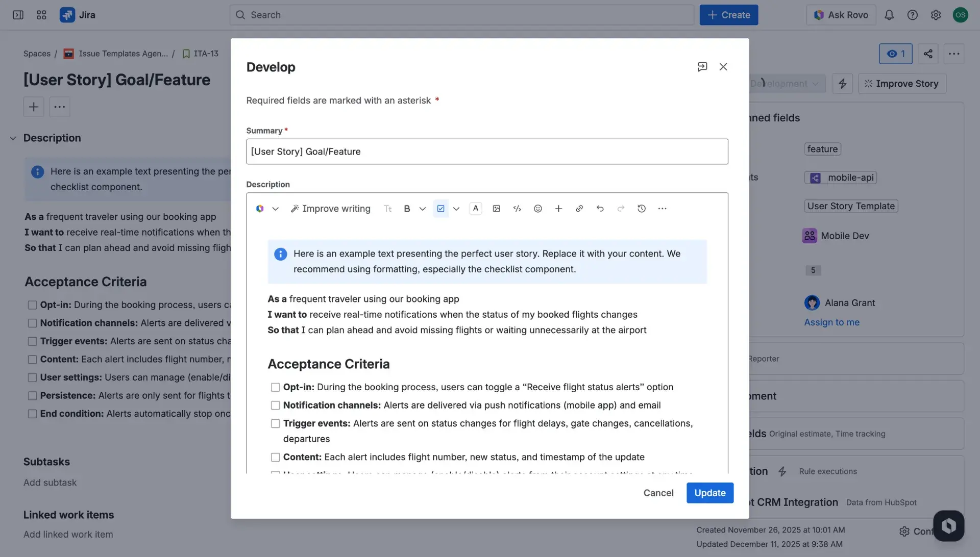Insert an image into the description

[496, 208]
